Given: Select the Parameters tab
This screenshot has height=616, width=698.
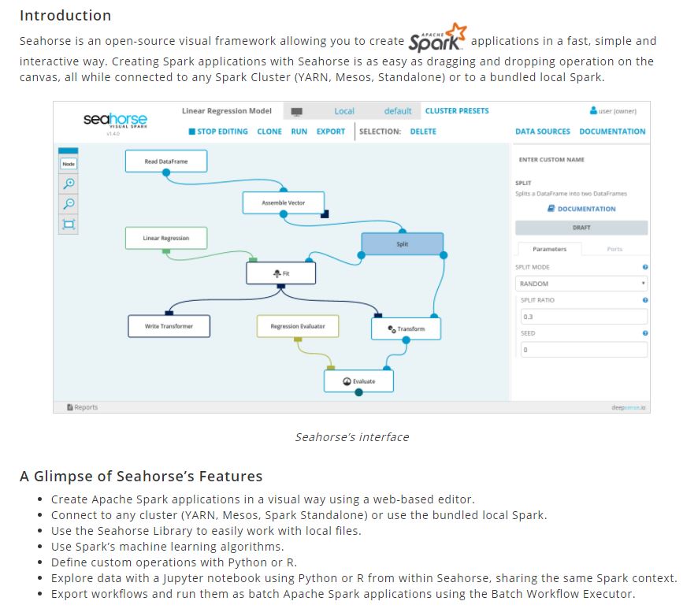Looking at the screenshot, I should click(x=549, y=249).
